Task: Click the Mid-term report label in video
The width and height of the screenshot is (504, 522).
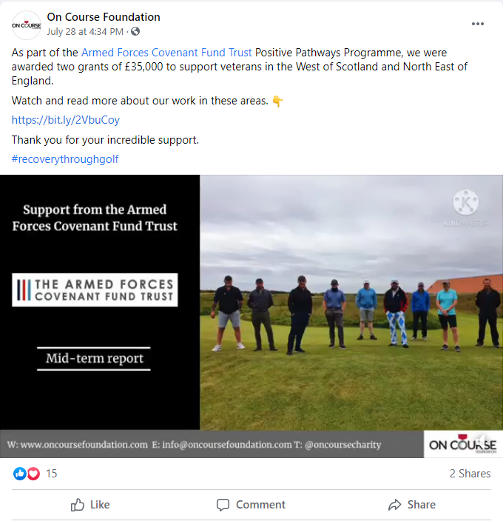Action: click(94, 359)
